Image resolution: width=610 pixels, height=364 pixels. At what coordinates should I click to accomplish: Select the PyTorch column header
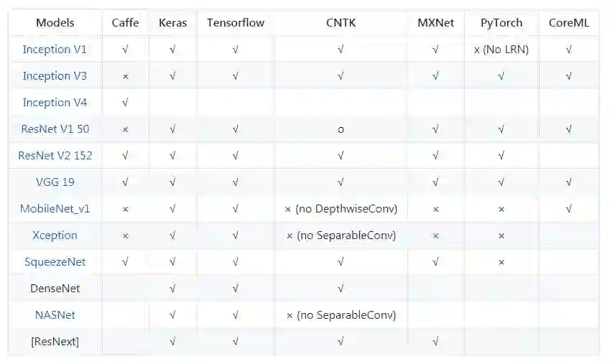[502, 23]
